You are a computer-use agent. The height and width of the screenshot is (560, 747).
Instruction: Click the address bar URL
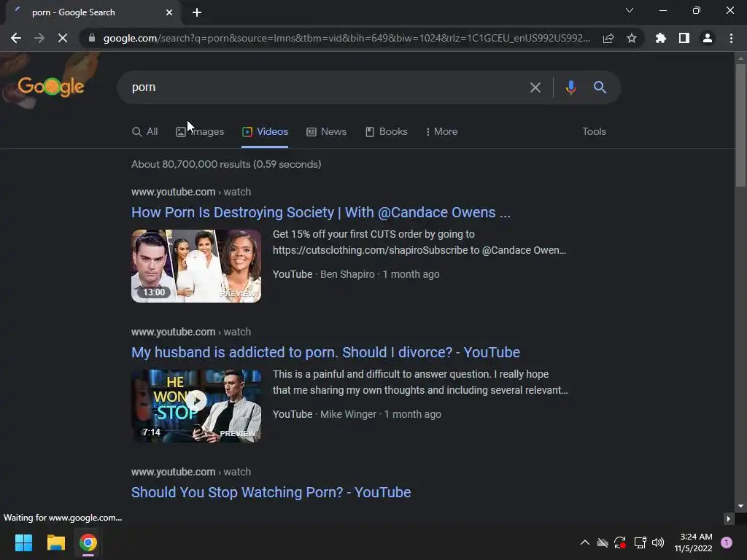pyautogui.click(x=347, y=38)
